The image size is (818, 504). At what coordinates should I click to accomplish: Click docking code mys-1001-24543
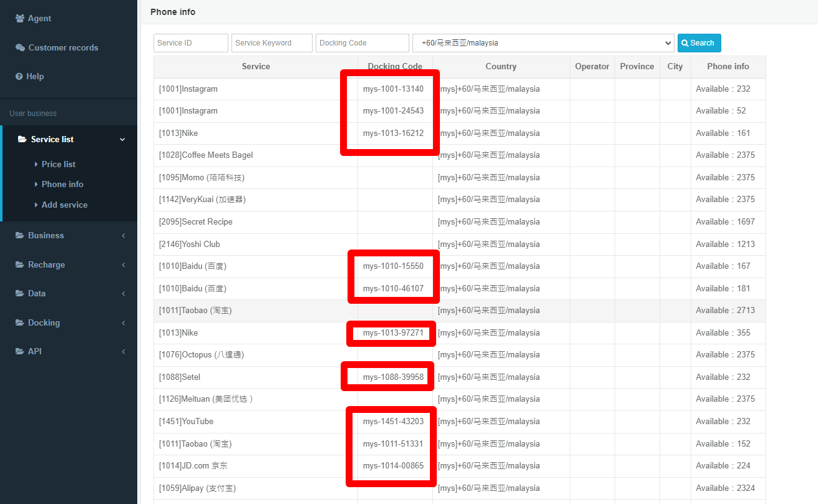pyautogui.click(x=393, y=111)
